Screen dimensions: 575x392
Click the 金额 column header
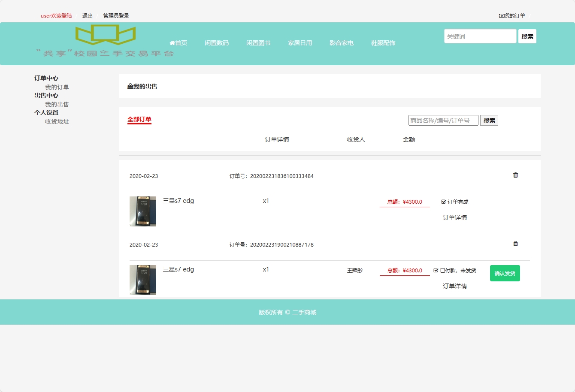[x=409, y=139]
